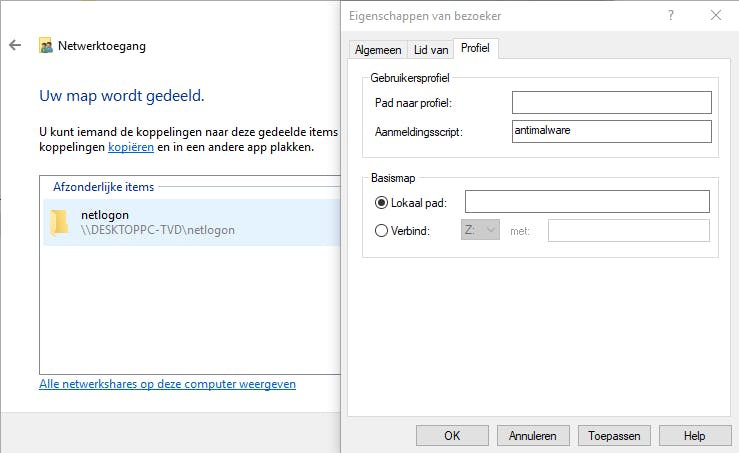
Task: Click the kopiëren link
Action: point(131,147)
